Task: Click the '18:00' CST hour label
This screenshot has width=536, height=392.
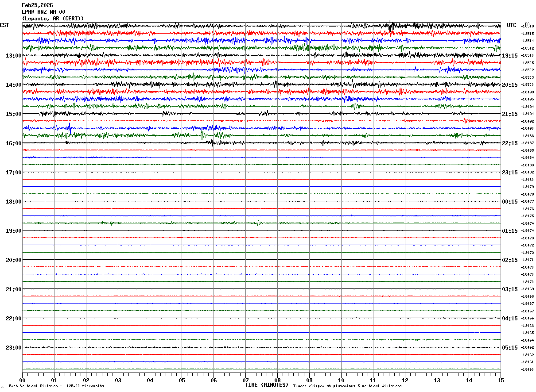Action: [14, 202]
